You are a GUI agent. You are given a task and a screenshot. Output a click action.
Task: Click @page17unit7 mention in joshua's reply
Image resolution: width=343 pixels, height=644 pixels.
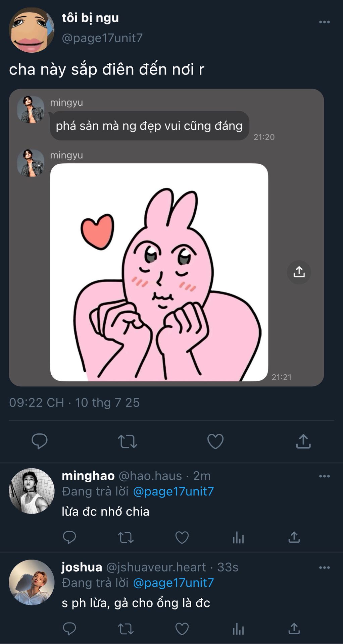click(x=174, y=583)
